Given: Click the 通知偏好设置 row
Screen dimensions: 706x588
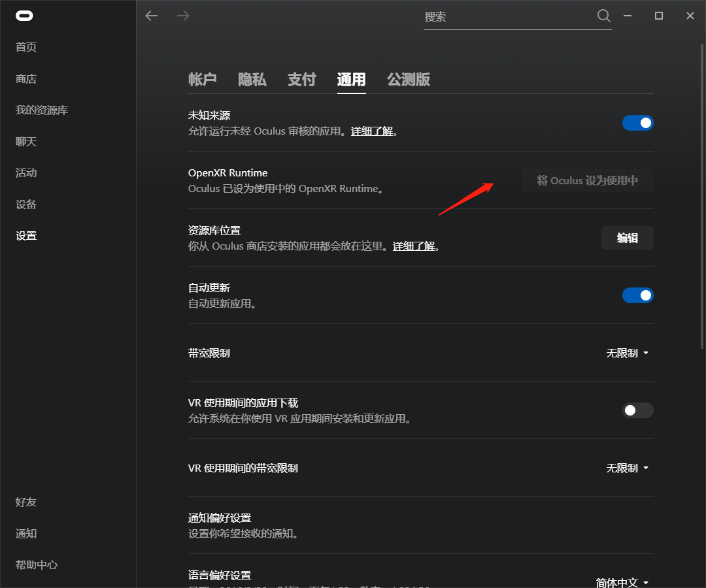Looking at the screenshot, I should (420, 525).
